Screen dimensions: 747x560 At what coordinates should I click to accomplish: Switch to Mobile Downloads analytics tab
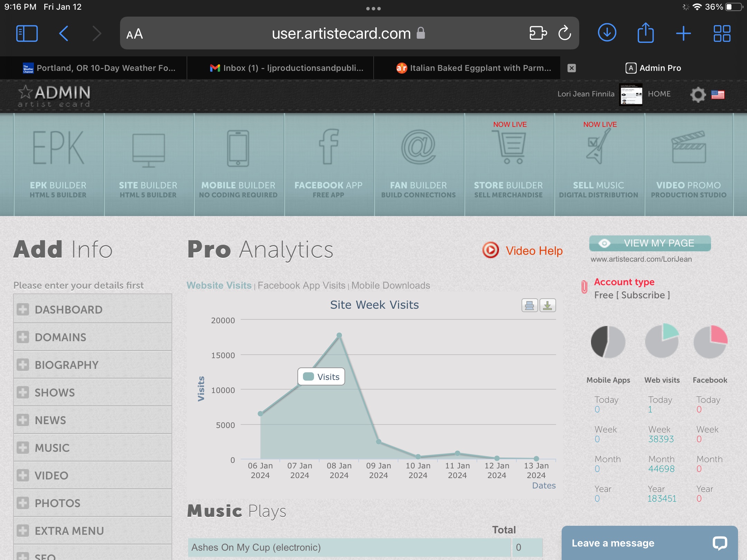coord(390,286)
